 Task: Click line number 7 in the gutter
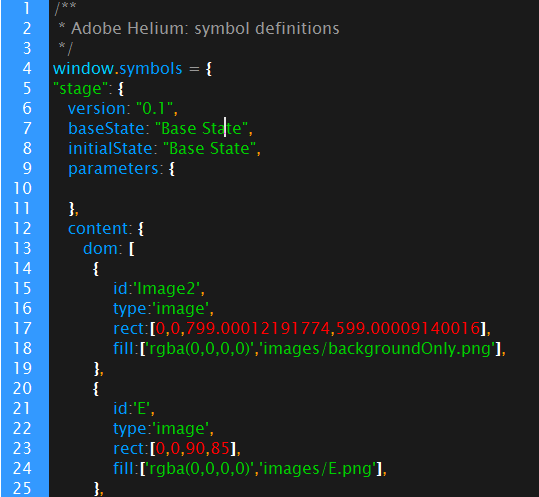[x=27, y=128]
